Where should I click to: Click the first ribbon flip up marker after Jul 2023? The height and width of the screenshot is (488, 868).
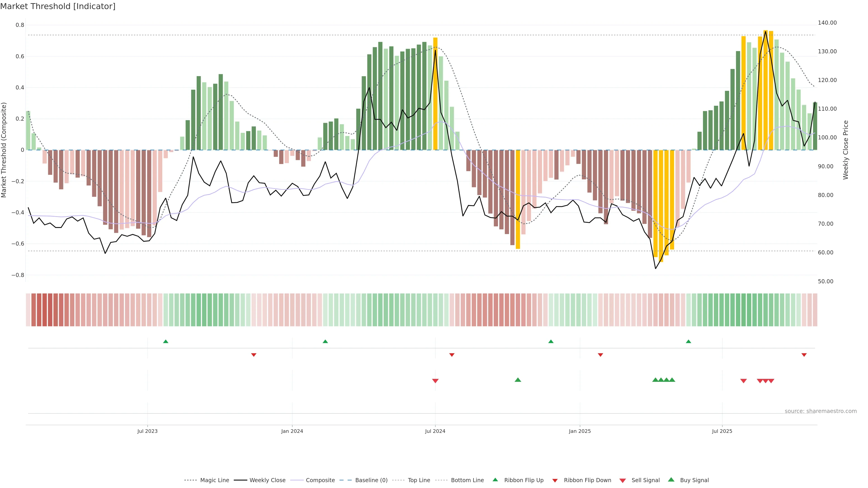(165, 342)
